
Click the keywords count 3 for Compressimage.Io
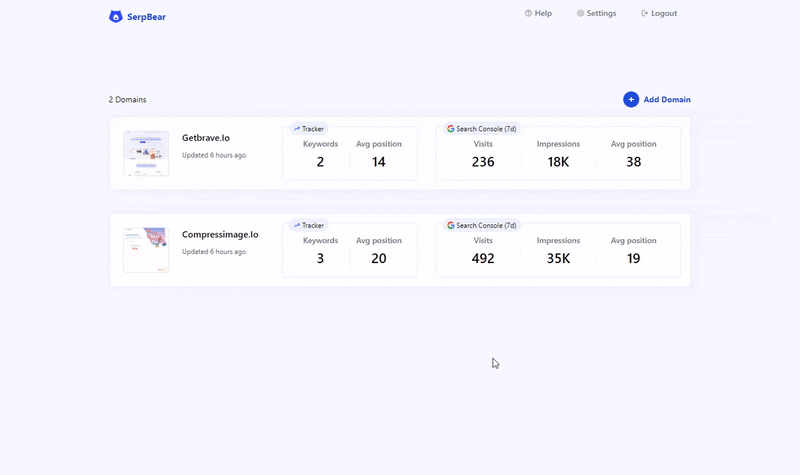pyautogui.click(x=320, y=258)
